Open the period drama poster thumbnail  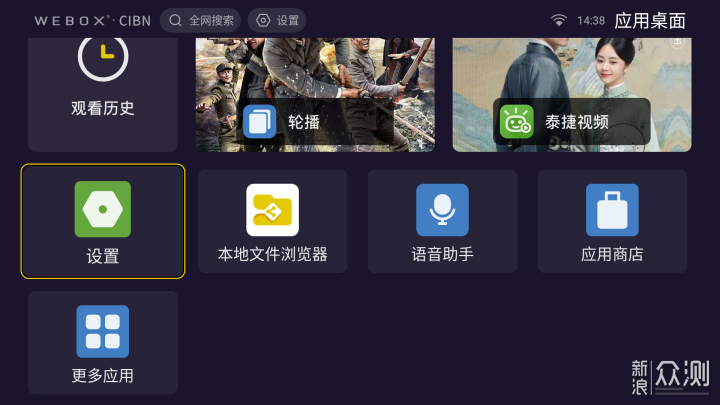[x=572, y=95]
